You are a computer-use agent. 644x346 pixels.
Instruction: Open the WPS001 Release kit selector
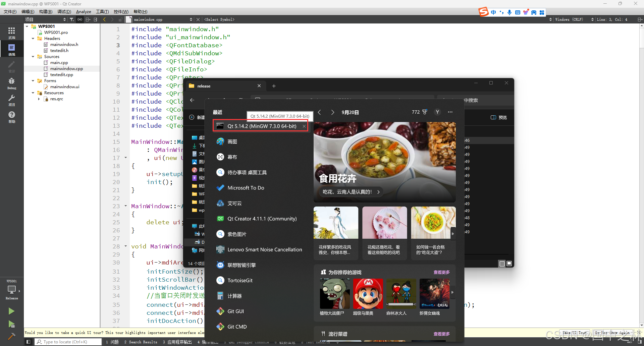12,290
